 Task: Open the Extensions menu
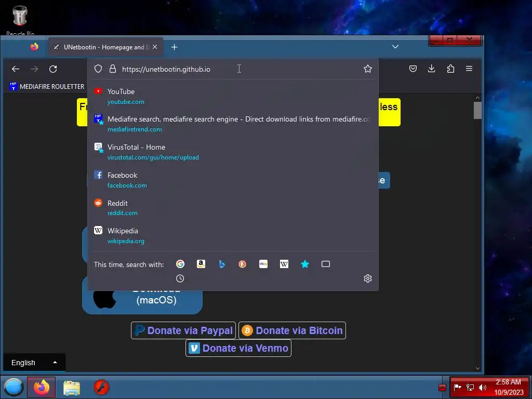(x=450, y=69)
